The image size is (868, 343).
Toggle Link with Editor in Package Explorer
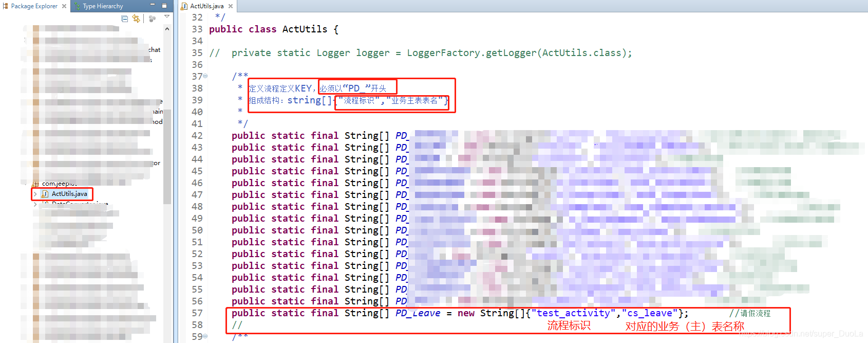click(x=136, y=19)
